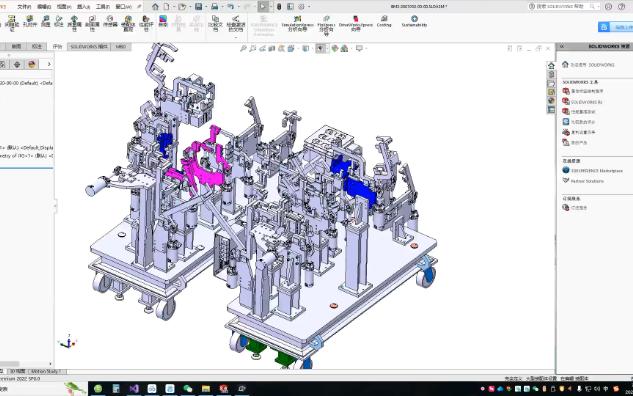The image size is (633, 396).
Task: Click the Undo arrow icon
Action: [231, 6]
